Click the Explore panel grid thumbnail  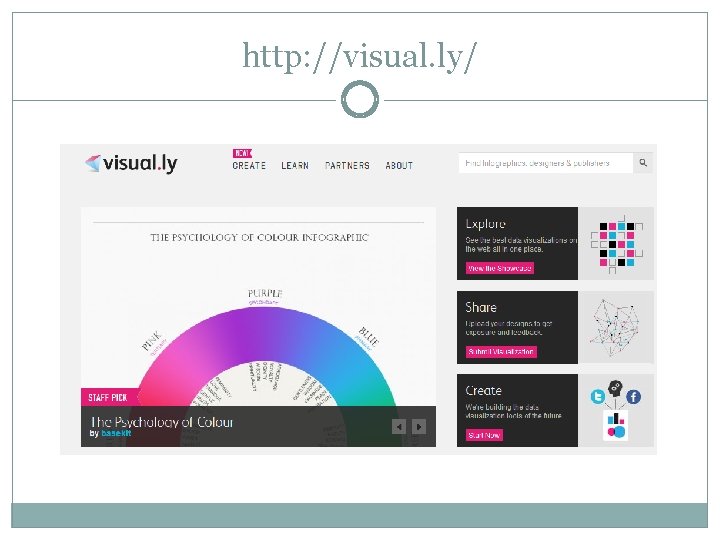pos(616,243)
